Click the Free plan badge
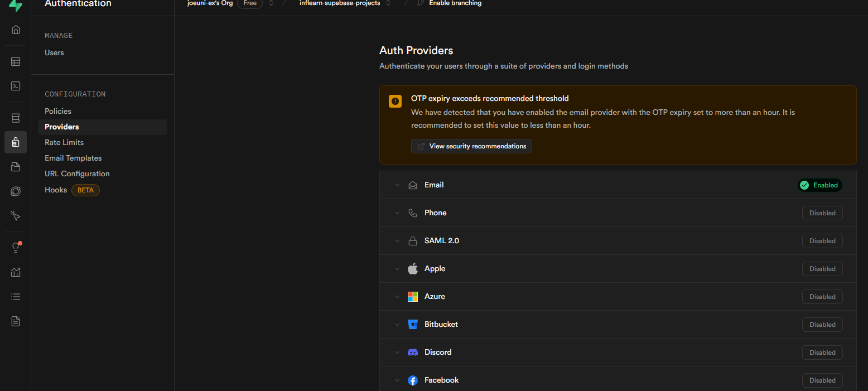 pos(250,3)
